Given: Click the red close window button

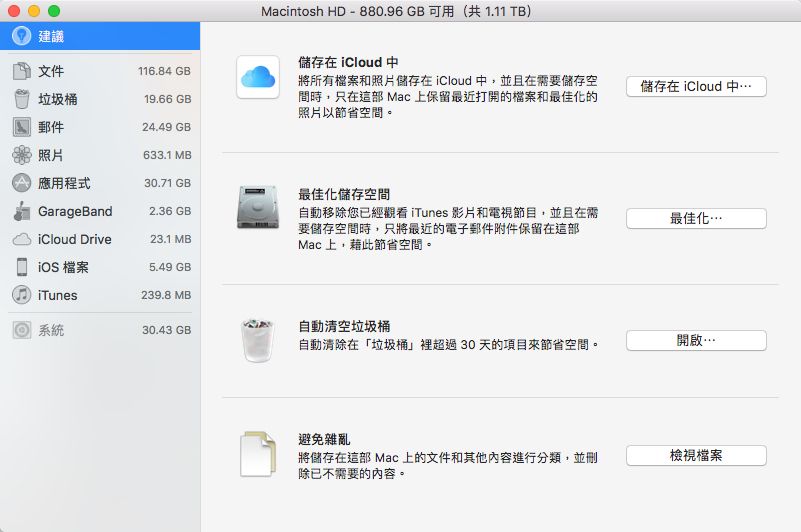Looking at the screenshot, I should pyautogui.click(x=14, y=11).
